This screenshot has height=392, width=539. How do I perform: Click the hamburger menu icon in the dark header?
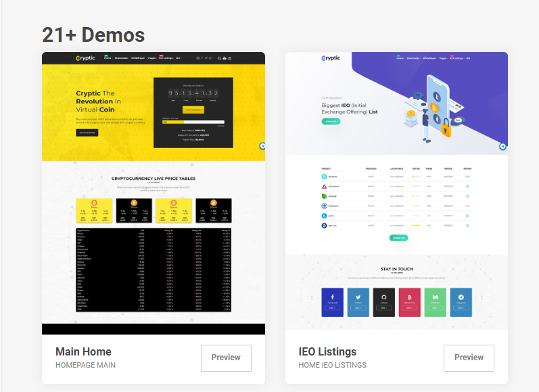(x=230, y=58)
